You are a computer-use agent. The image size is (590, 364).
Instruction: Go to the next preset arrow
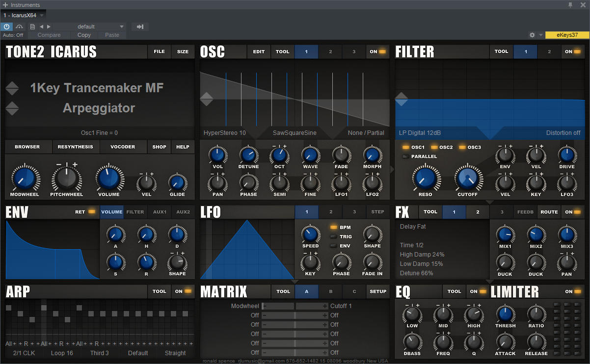[49, 26]
